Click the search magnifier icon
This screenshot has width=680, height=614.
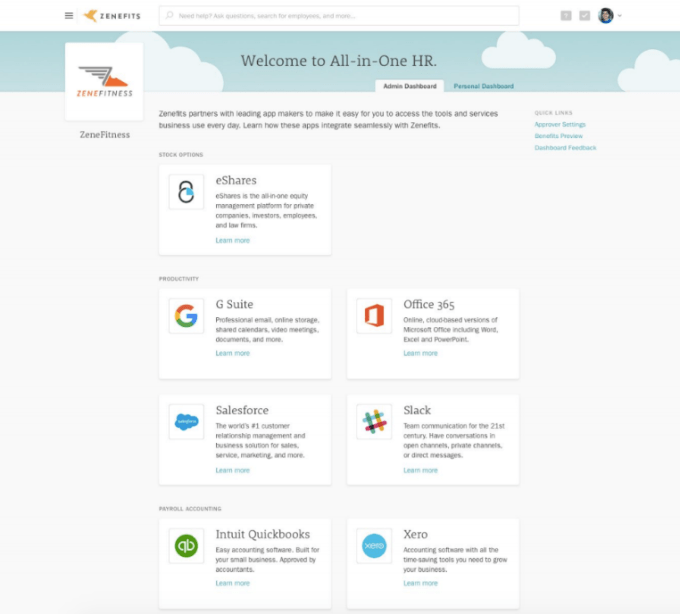pos(170,16)
